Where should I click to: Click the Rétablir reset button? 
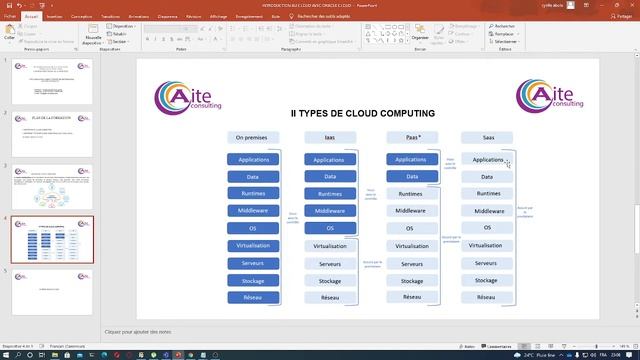click(117, 34)
